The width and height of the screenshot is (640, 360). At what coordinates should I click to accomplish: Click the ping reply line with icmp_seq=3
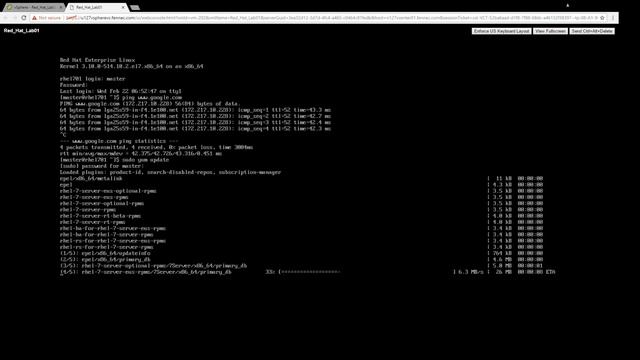[195, 122]
